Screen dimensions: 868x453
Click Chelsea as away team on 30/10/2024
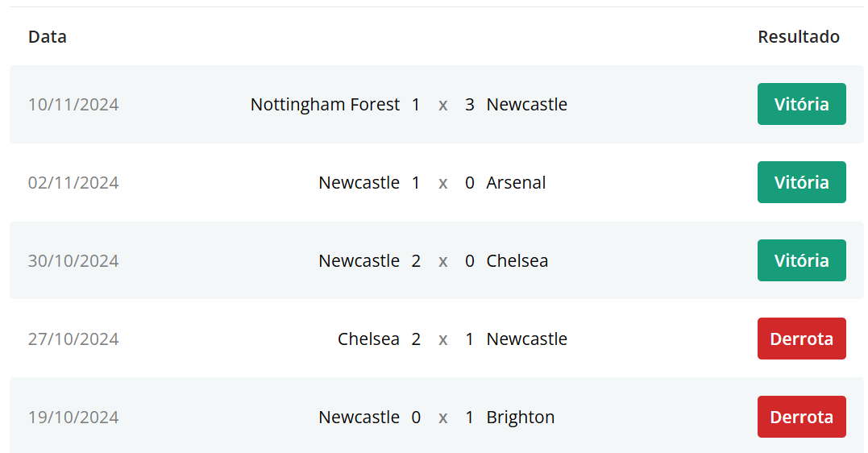[517, 261]
